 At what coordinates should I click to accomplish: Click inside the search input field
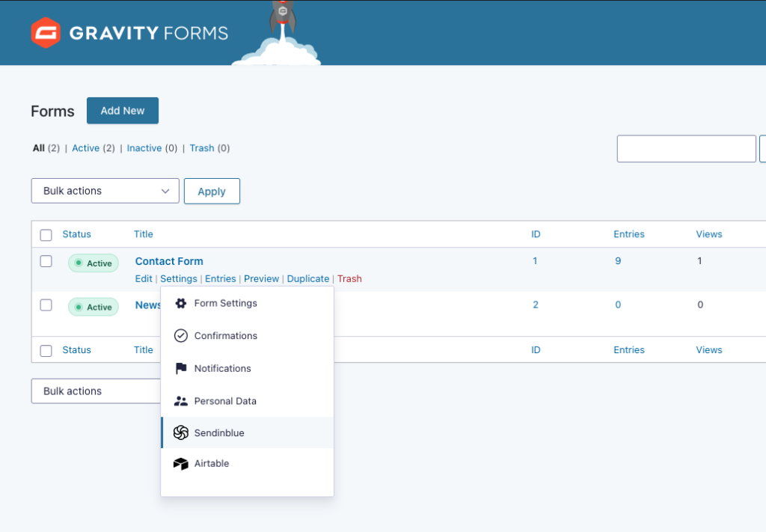click(x=685, y=148)
